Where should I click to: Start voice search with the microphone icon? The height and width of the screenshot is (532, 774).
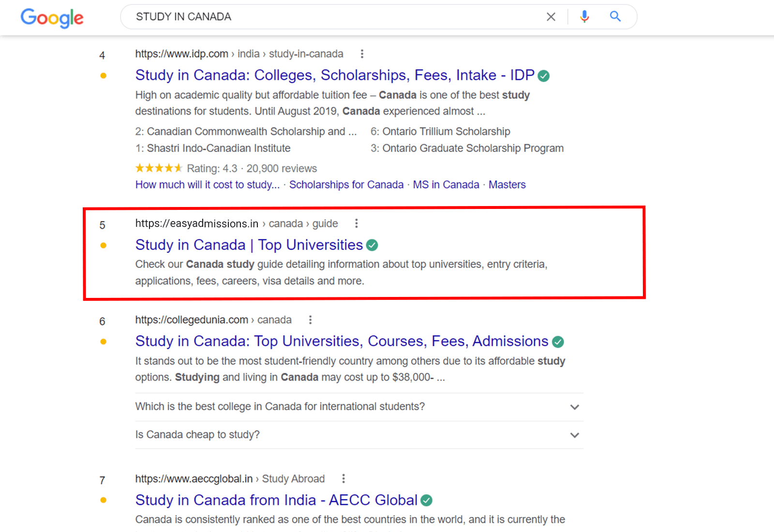(584, 16)
